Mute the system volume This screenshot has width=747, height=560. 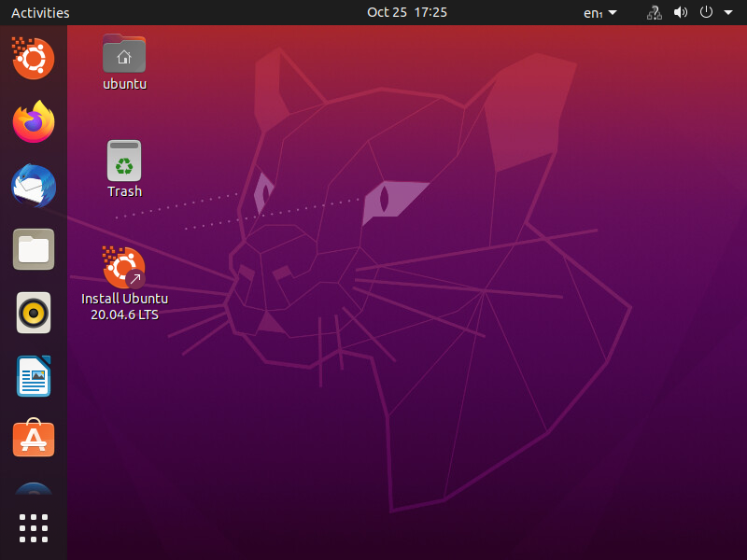click(x=680, y=12)
